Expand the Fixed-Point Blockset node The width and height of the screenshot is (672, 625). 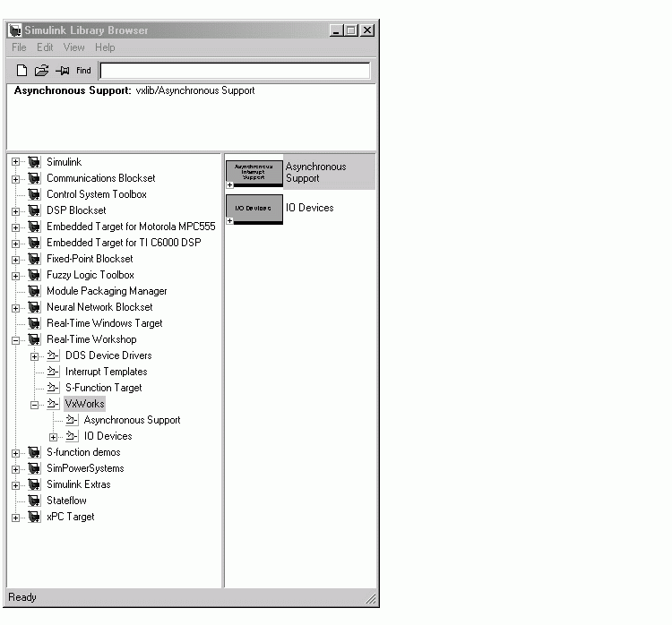(15, 260)
